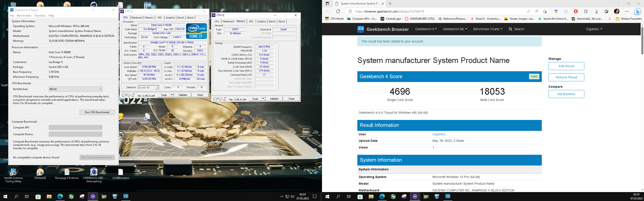Open the Gigaherz user link
The width and height of the screenshot is (644, 201).
(x=439, y=134)
